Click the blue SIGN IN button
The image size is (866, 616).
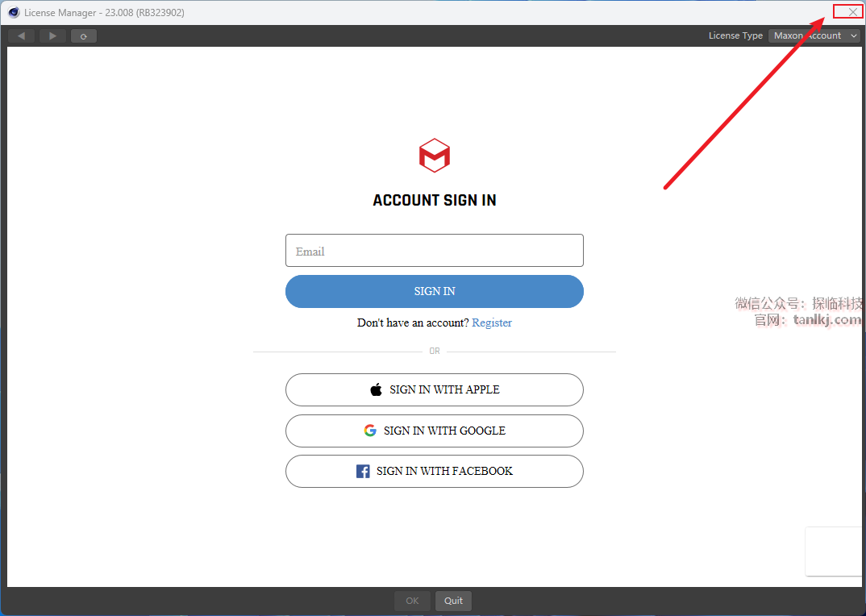[x=435, y=292]
